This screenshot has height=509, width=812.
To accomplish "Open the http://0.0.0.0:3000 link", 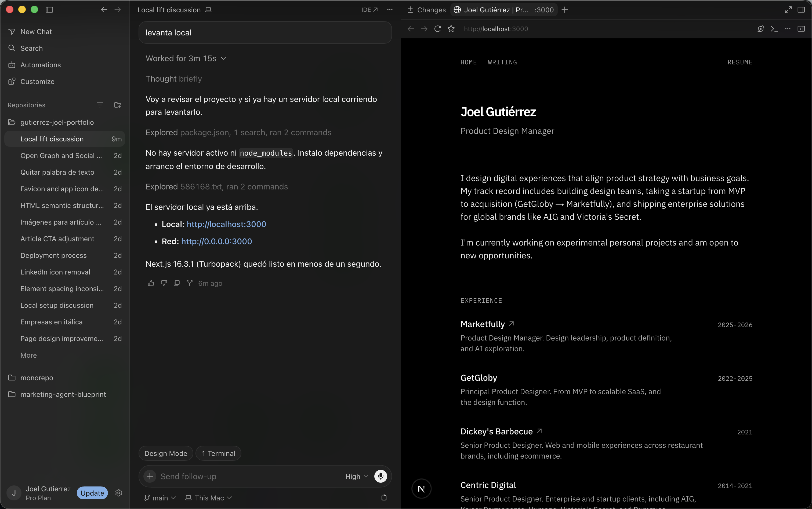I will 216,241.
